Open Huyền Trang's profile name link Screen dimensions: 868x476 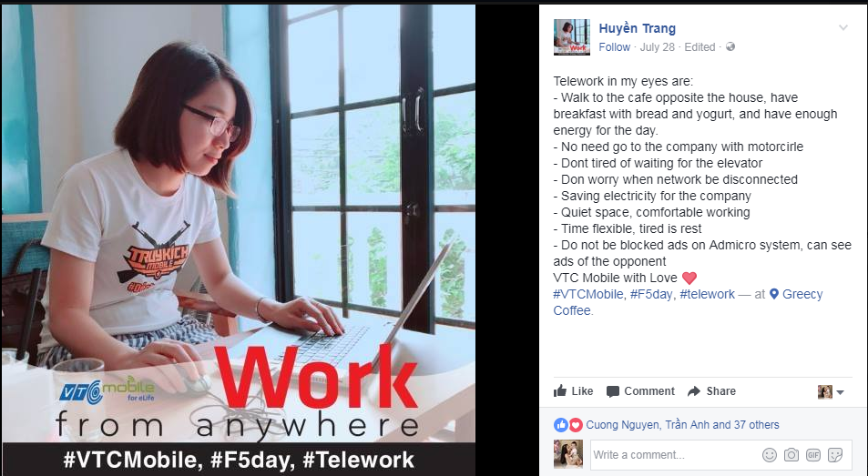pyautogui.click(x=638, y=28)
